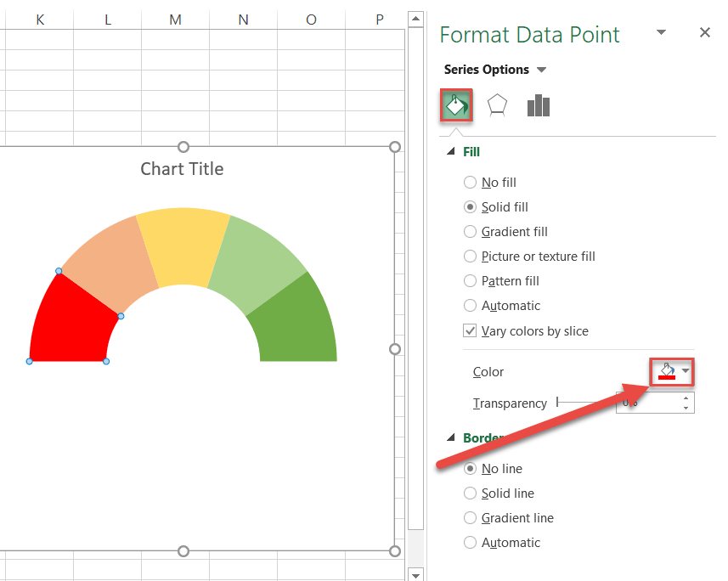Open the Effects pentagon icon tab
This screenshot has width=728, height=581.
(x=497, y=105)
